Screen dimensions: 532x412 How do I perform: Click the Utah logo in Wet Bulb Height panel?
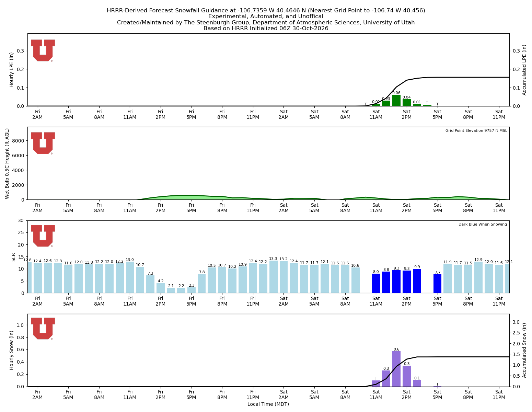pyautogui.click(x=43, y=143)
